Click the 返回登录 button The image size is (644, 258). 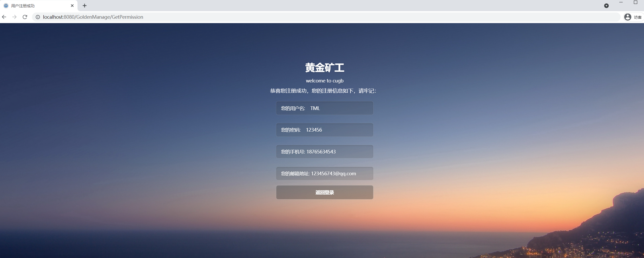pyautogui.click(x=325, y=192)
